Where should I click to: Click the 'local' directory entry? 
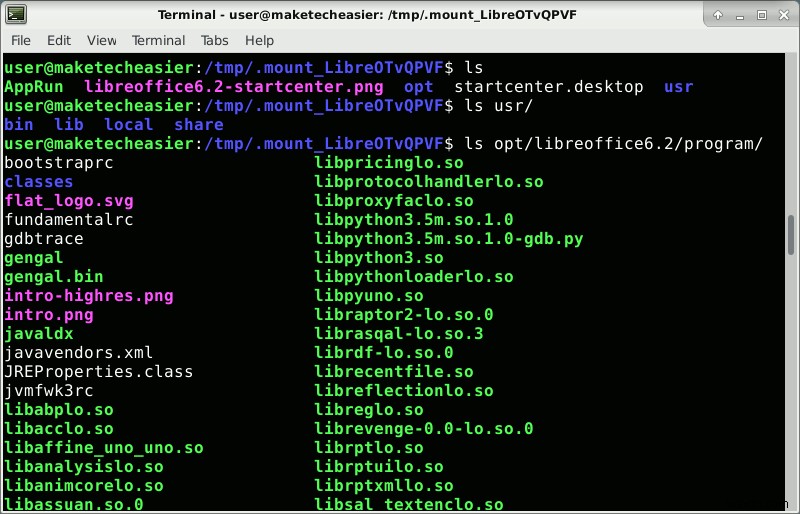[x=129, y=125]
